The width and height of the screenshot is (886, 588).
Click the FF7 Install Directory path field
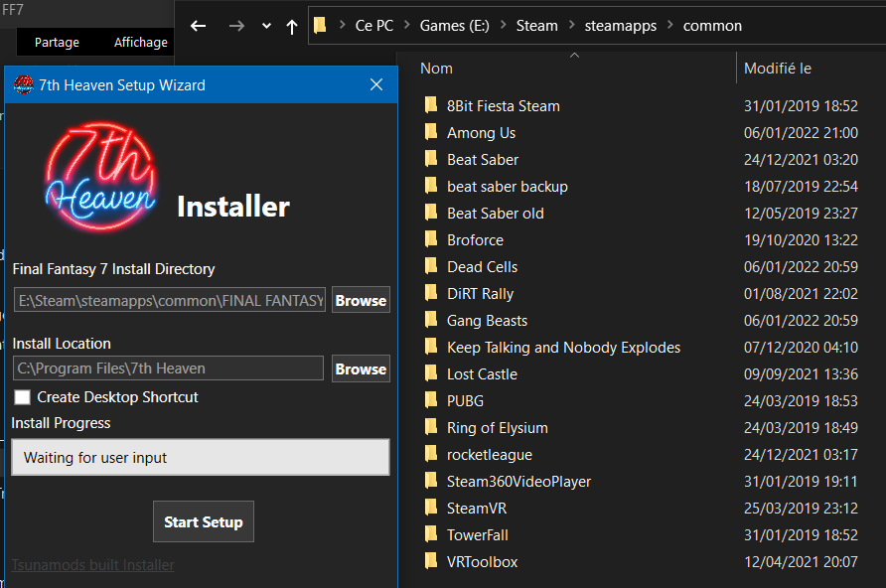[170, 300]
